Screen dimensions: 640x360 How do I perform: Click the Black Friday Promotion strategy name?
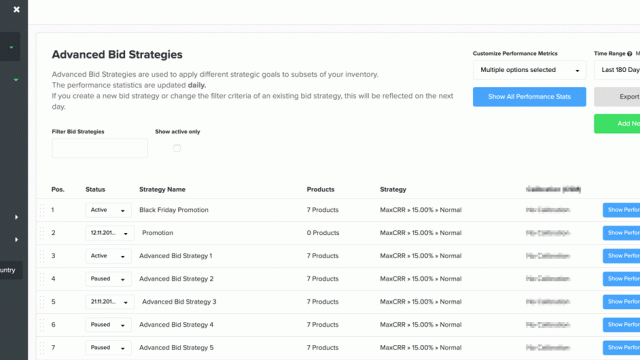tap(174, 210)
